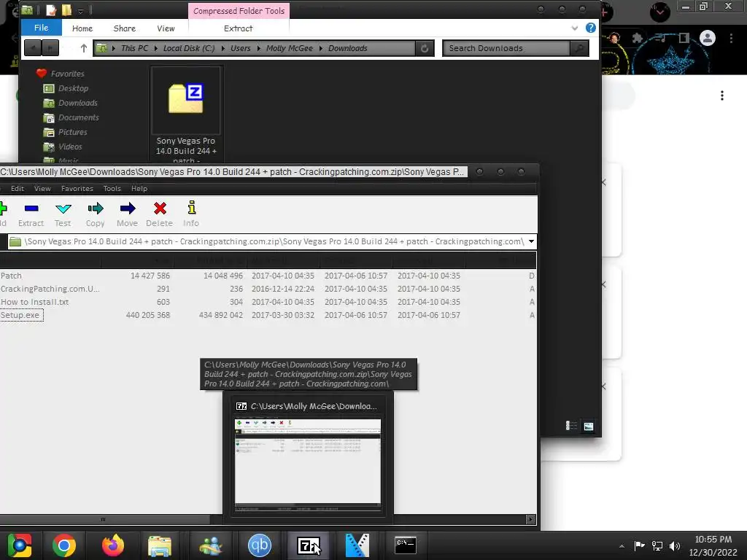Expand the 7-Zip address path dropdown
This screenshot has width=747, height=560.
point(531,241)
